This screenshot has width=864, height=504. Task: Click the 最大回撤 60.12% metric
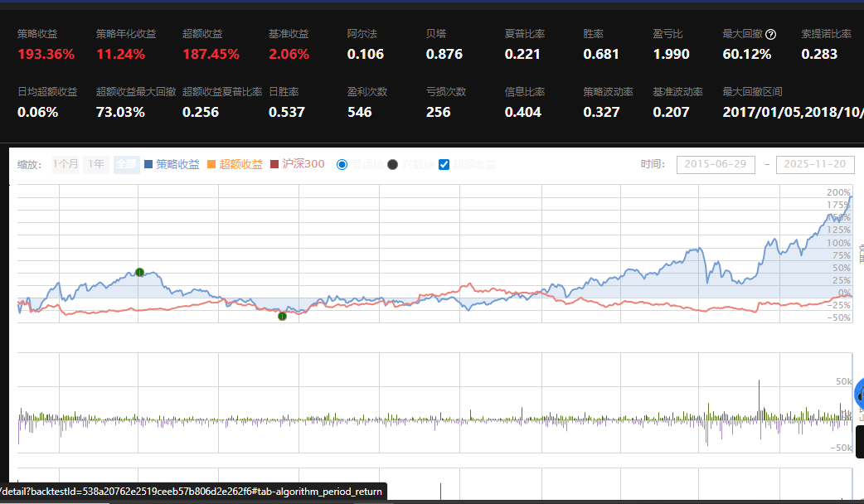click(747, 55)
